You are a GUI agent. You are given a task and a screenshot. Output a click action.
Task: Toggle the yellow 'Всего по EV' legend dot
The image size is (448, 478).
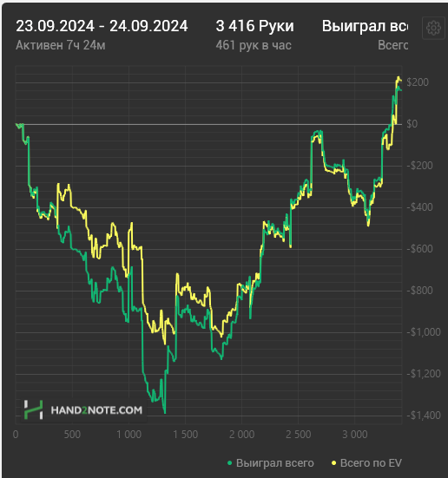click(x=333, y=463)
